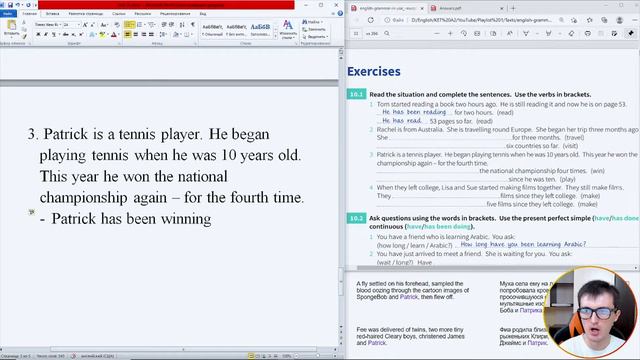Zoom in the PDF viewer
This screenshot has height=360, width=640.
(x=450, y=33)
